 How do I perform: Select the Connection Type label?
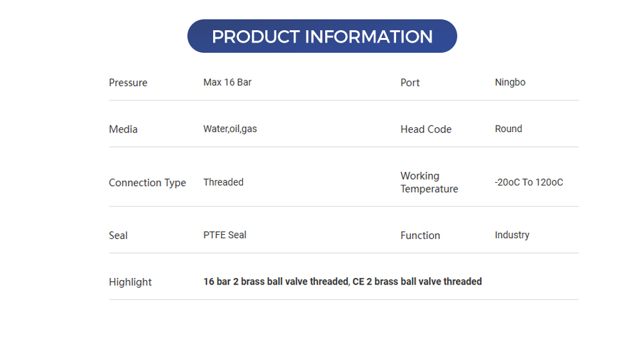147,183
